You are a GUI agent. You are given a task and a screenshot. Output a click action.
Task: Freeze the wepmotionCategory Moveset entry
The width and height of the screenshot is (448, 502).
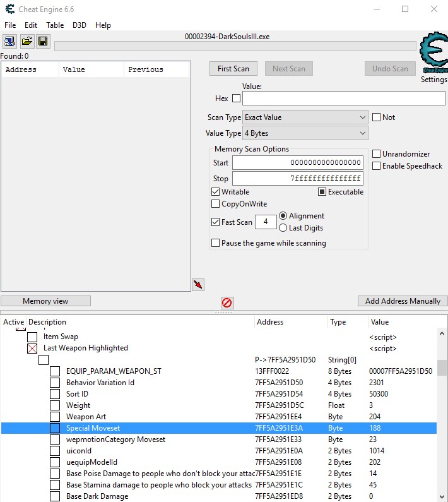point(55,439)
